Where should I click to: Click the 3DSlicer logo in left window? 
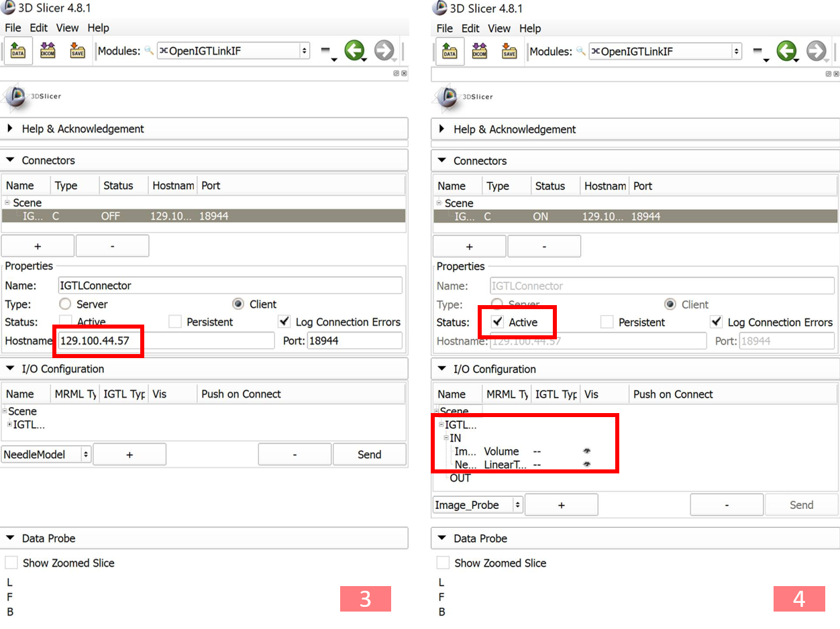coord(32,96)
